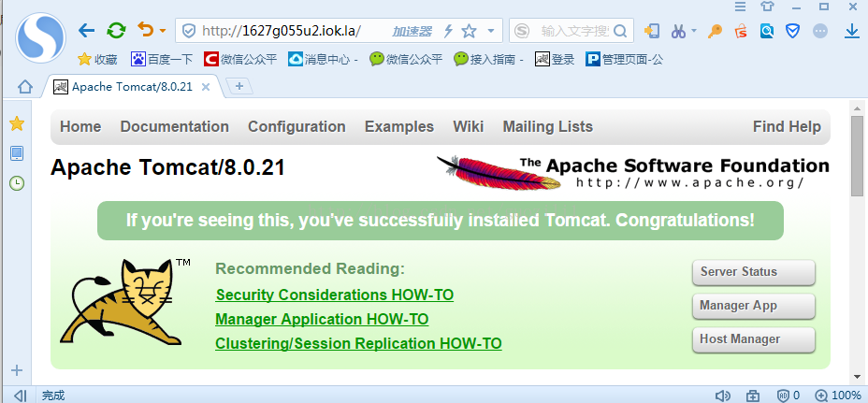Click the Find Help link

tap(787, 127)
